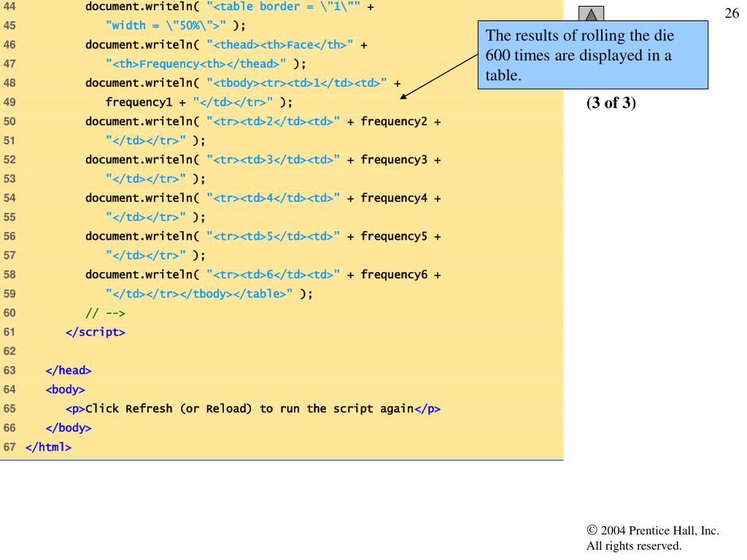Click the closing </head> tag
The width and height of the screenshot is (747, 560).
point(69,370)
